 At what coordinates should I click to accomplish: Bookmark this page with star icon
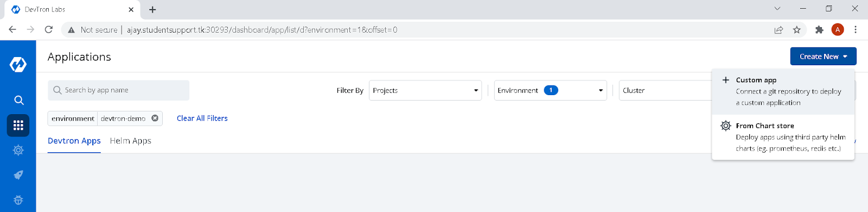(x=796, y=30)
